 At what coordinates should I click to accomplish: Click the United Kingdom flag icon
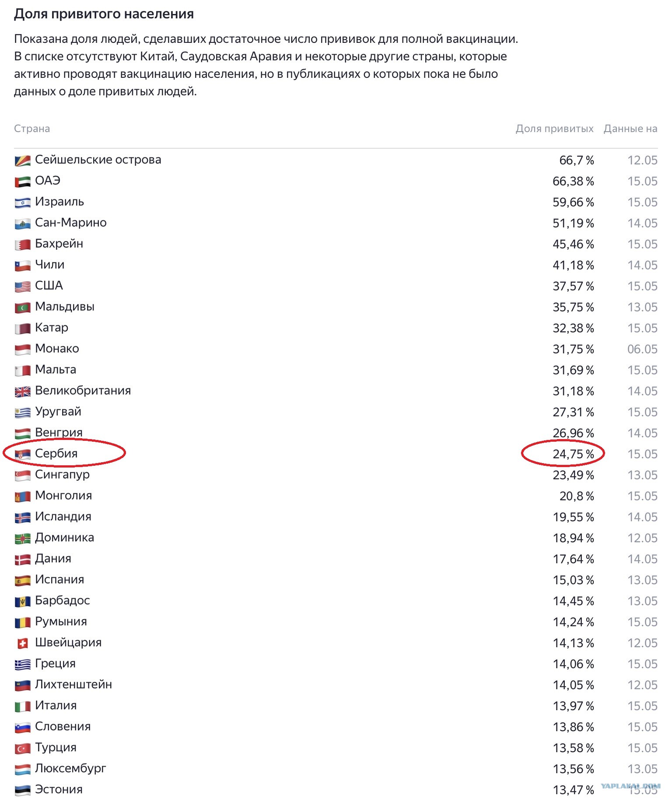point(23,391)
